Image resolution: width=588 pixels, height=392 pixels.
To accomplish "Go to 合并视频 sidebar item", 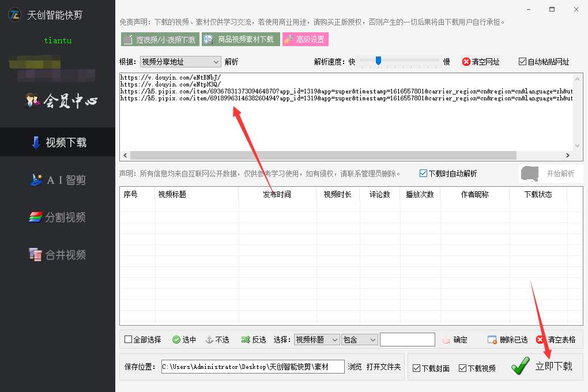I will [58, 255].
